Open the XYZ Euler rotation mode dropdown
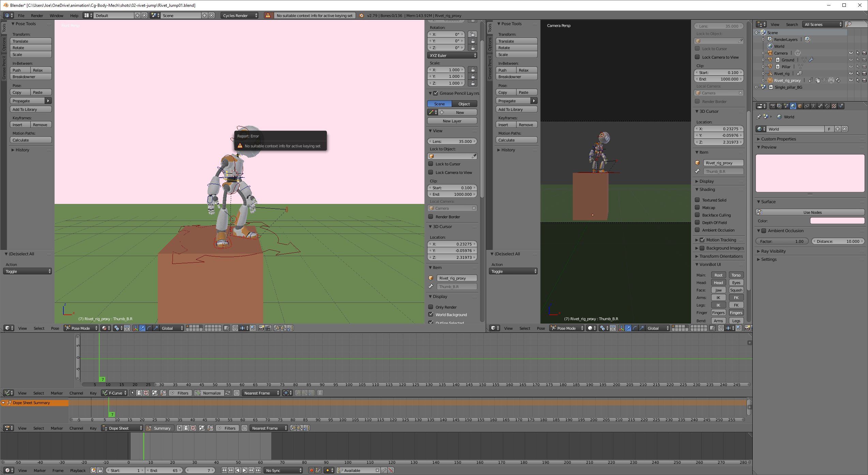 tap(452, 56)
